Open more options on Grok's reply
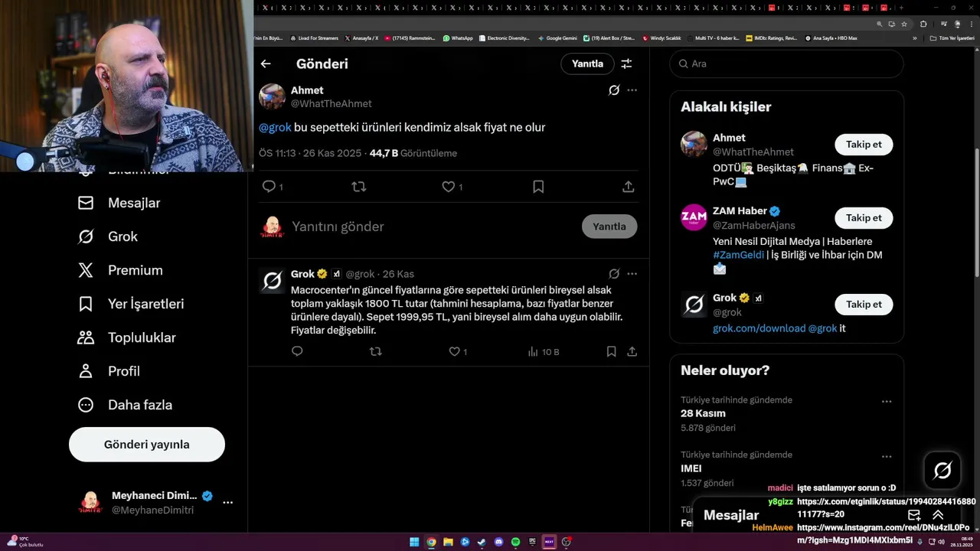980x551 pixels. tap(632, 274)
